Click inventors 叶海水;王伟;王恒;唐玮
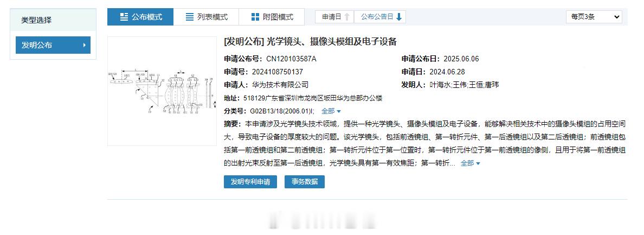This screenshot has width=644, height=235. [x=464, y=85]
